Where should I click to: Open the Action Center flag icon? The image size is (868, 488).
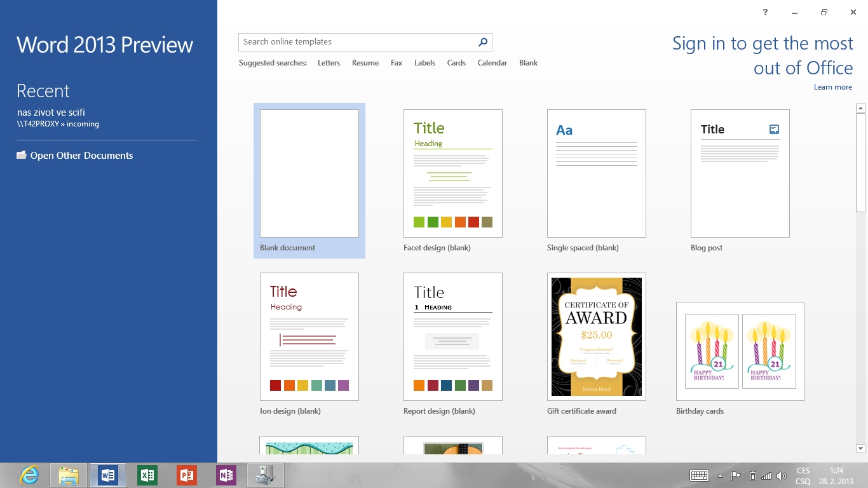(736, 475)
